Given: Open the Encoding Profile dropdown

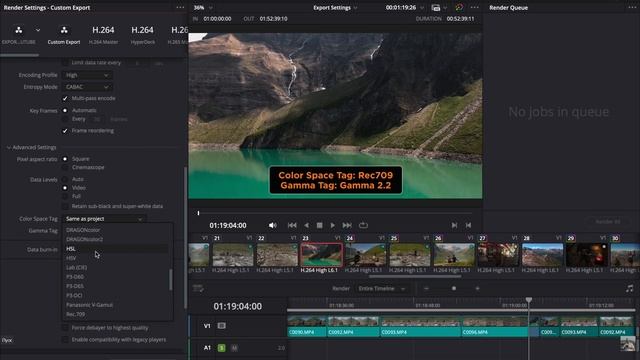Looking at the screenshot, I should click(x=87, y=75).
